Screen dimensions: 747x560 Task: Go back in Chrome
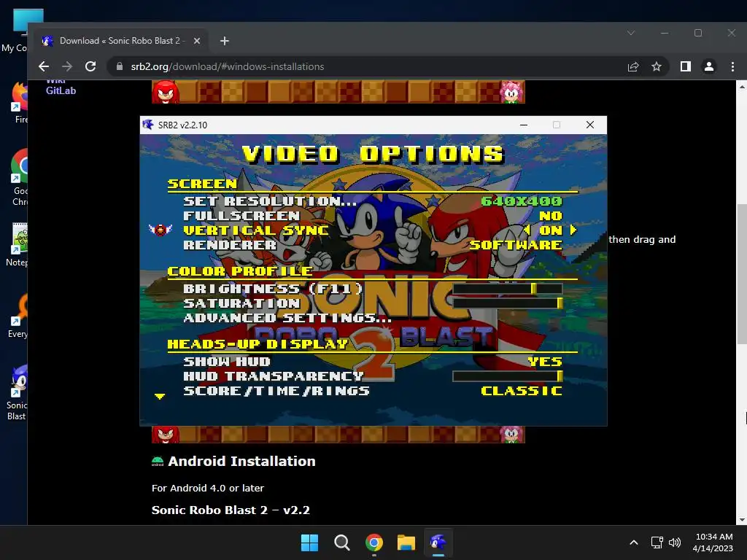44,66
